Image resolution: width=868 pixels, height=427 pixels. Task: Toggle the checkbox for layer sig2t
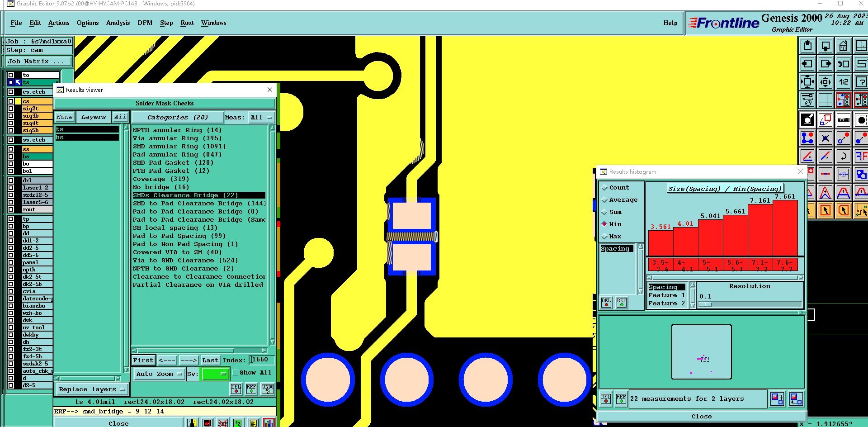point(11,109)
